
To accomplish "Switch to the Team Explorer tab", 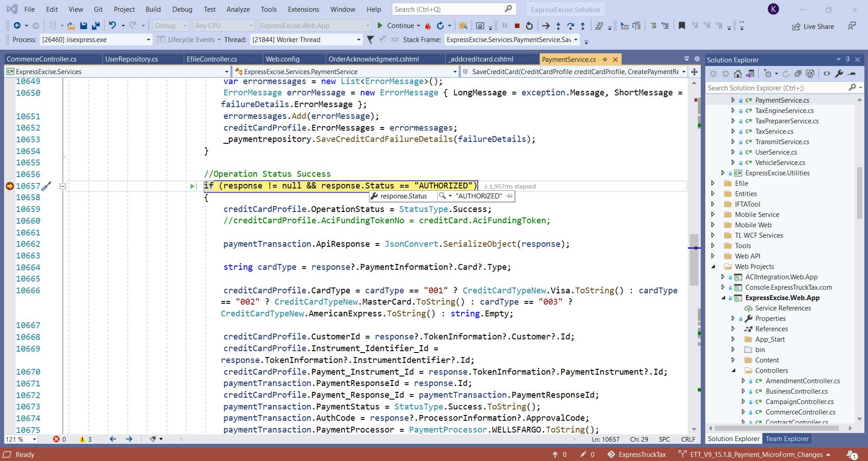I will 787,439.
